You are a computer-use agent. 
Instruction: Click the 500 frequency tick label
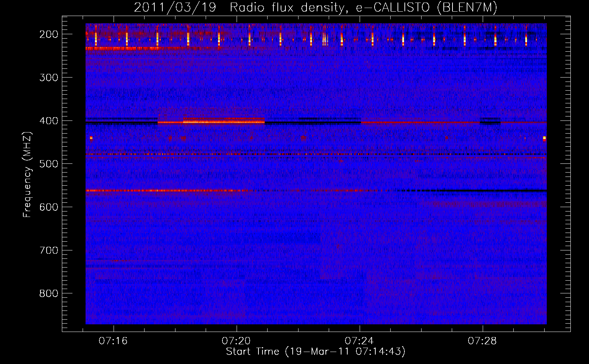[x=49, y=164]
